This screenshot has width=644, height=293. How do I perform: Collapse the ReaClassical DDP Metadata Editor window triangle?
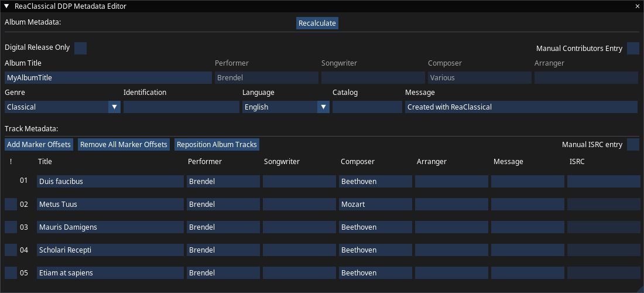[x=6, y=6]
